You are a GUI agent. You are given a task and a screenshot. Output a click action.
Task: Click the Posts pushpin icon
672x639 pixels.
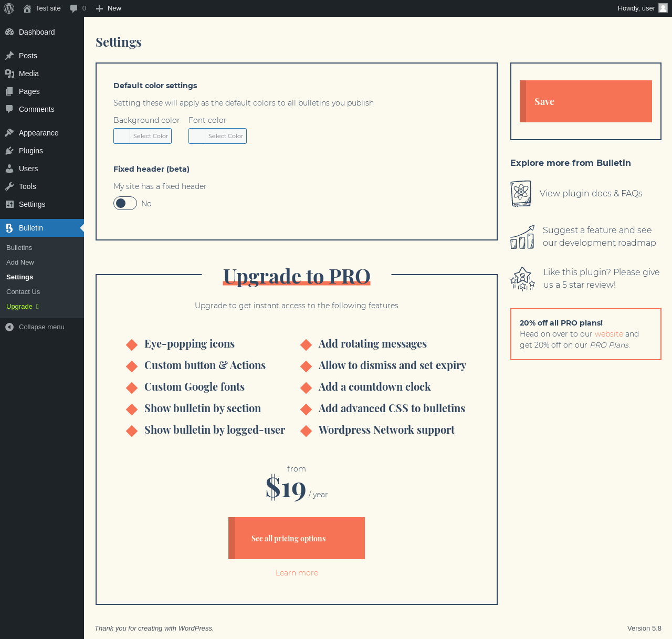tap(9, 56)
